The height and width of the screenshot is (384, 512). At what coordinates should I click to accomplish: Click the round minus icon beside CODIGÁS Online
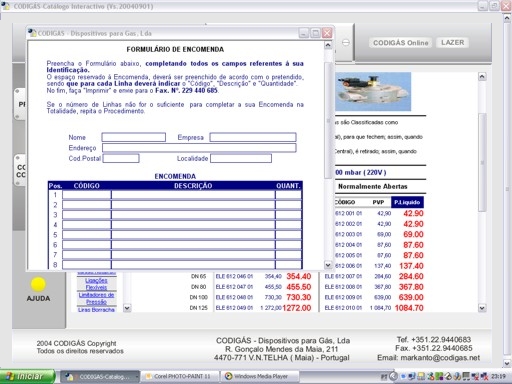(x=346, y=43)
